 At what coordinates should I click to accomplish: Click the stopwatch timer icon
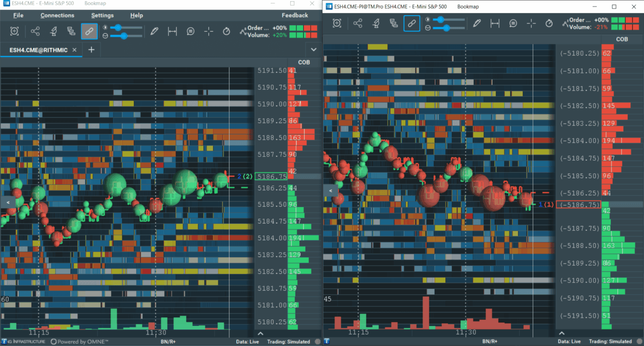[226, 31]
